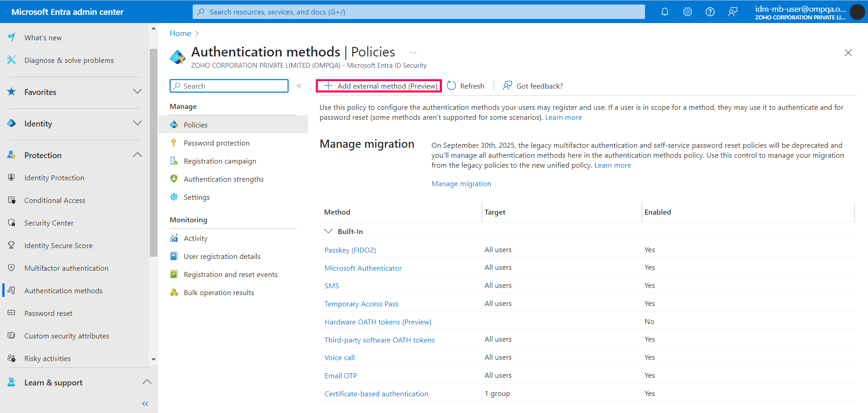
Task: Click the user account avatar
Action: click(857, 12)
